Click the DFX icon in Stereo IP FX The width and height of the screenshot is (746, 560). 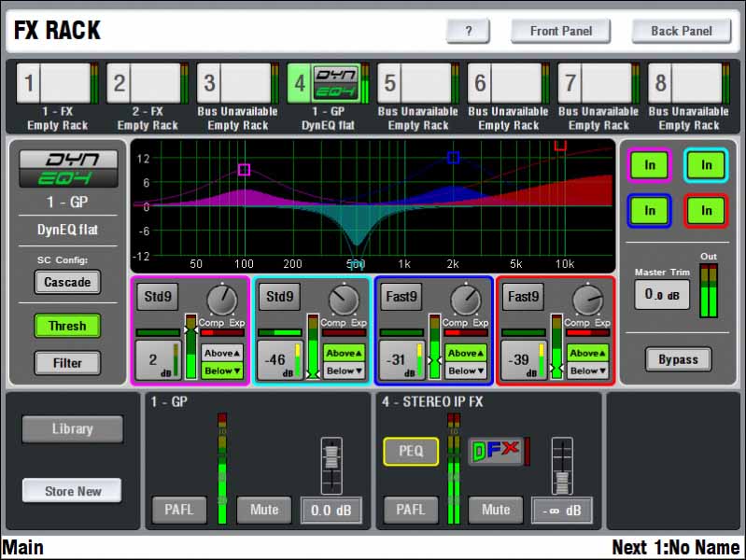(496, 451)
